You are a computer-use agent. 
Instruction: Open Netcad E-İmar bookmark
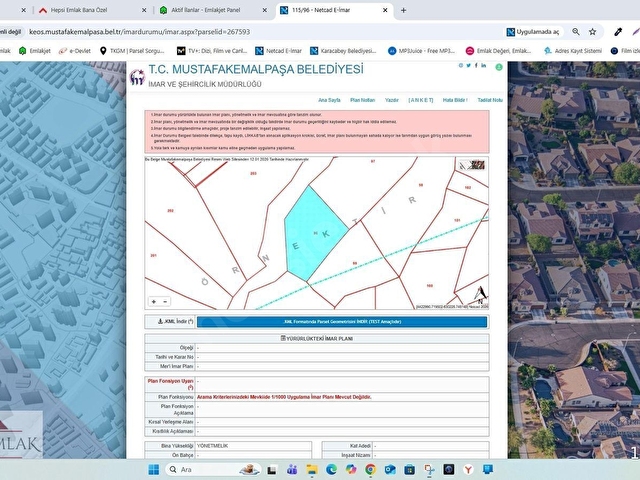(278, 51)
